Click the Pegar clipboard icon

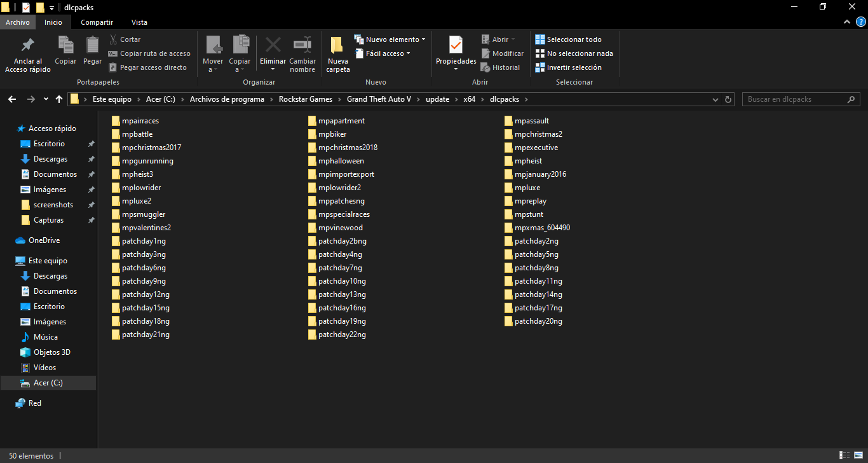coord(92,46)
